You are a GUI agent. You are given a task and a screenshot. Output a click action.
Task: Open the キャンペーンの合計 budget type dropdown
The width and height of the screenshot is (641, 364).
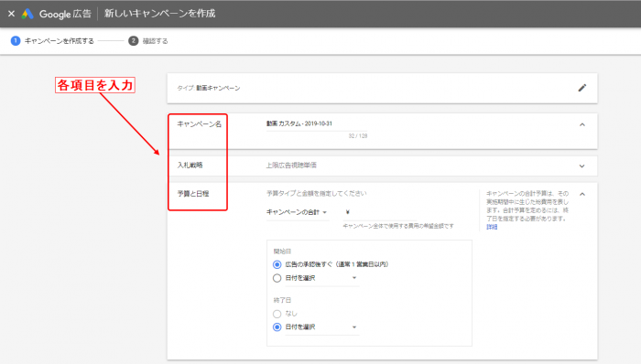297,212
